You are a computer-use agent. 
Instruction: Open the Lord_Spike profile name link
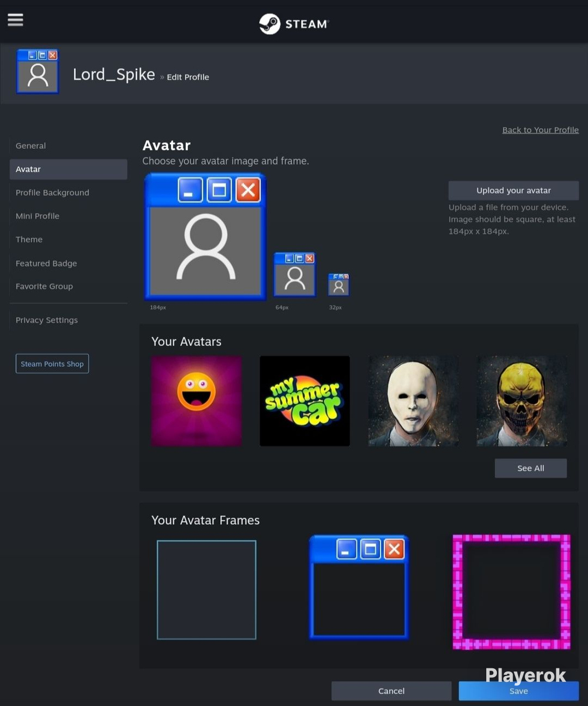(113, 75)
